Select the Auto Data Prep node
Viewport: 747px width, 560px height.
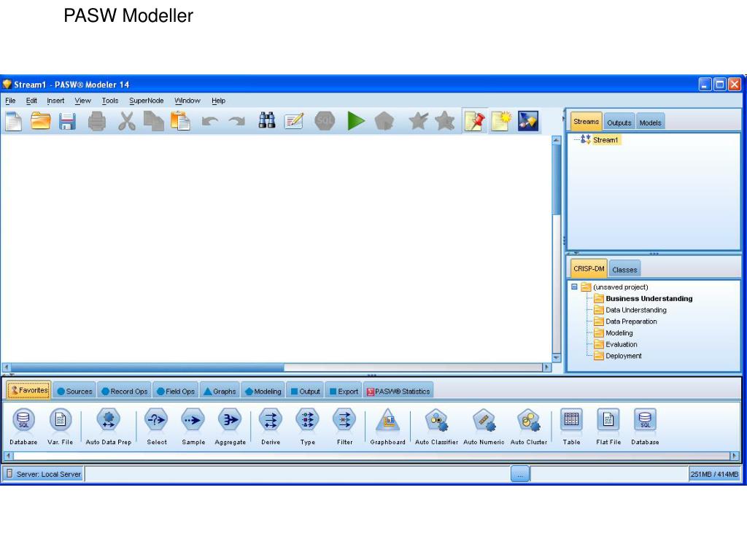pos(108,426)
